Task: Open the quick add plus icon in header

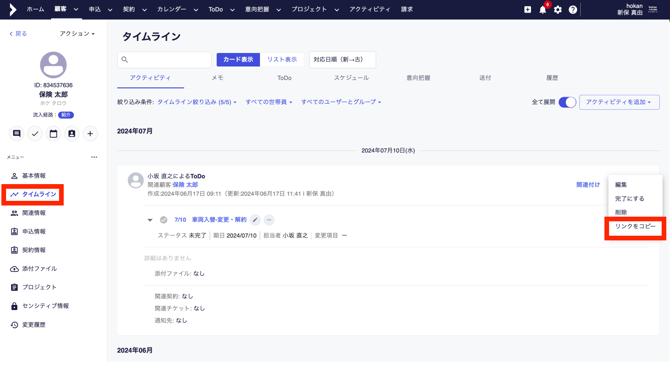Action: coord(528,9)
